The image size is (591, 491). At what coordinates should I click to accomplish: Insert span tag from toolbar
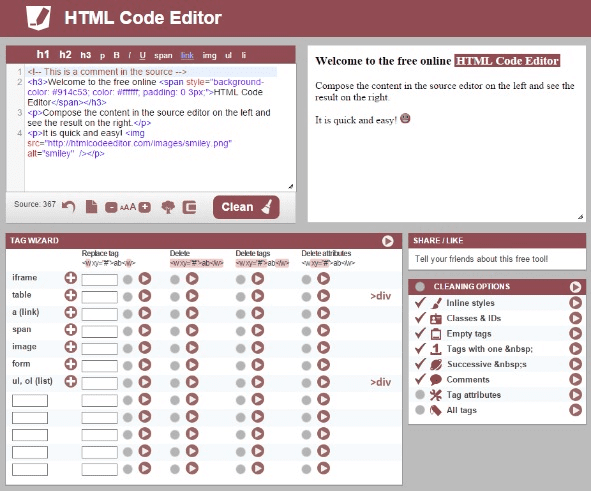tap(163, 56)
